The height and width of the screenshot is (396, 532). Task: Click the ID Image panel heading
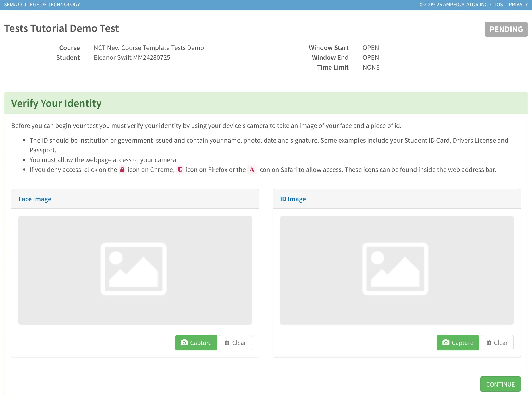pyautogui.click(x=293, y=199)
